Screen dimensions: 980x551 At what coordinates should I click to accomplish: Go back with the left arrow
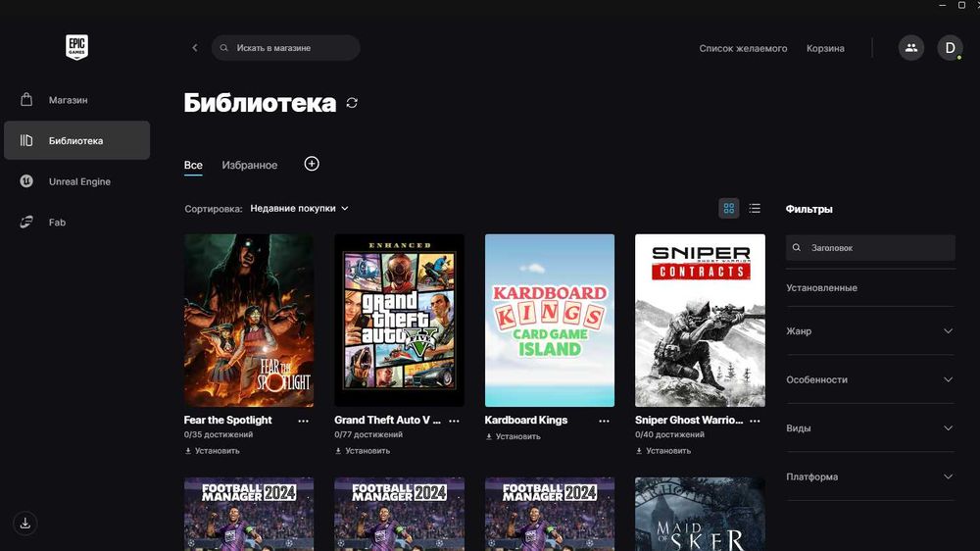(x=195, y=47)
